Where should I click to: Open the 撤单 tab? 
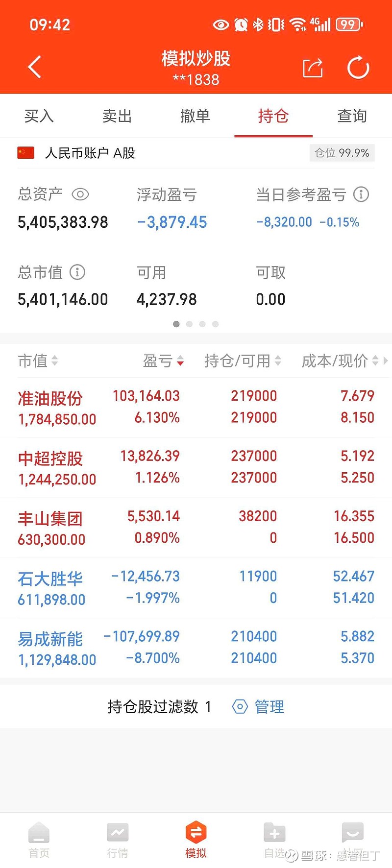(195, 116)
